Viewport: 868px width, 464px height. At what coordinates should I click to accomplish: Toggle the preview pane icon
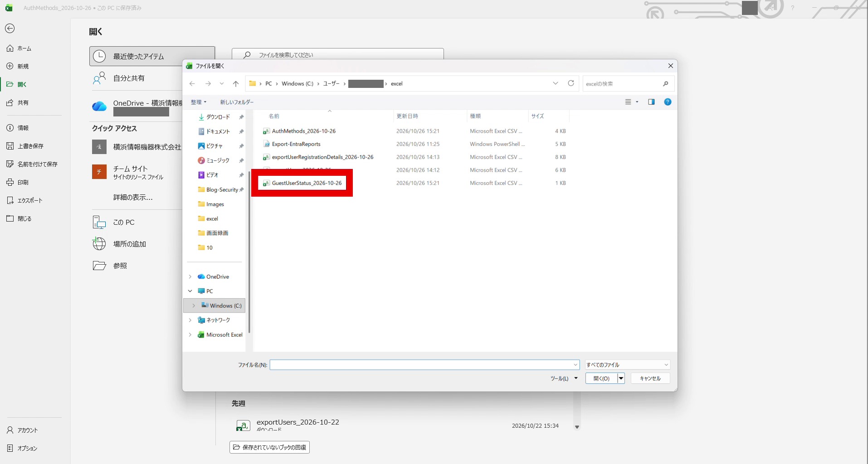coord(651,102)
